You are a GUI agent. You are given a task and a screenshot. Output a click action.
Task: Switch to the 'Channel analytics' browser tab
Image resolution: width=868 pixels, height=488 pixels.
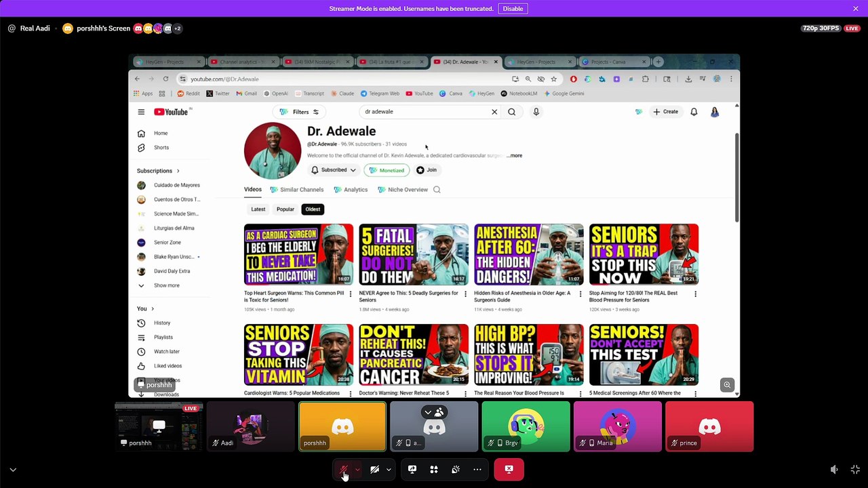pyautogui.click(x=242, y=62)
